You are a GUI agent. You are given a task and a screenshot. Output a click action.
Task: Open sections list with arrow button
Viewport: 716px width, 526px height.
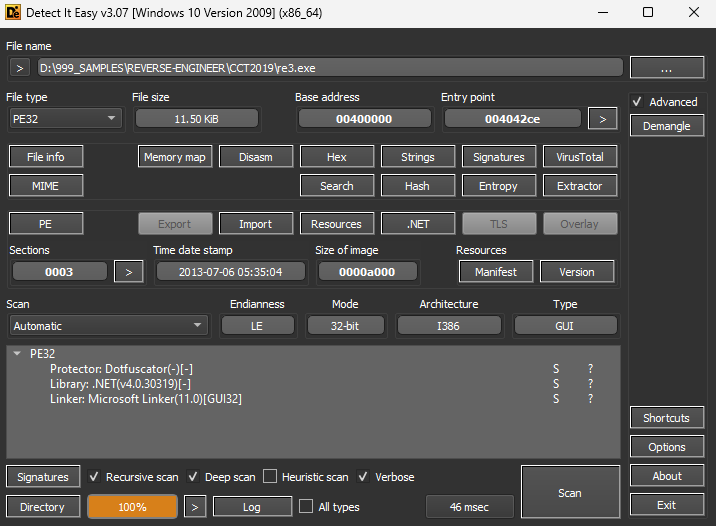tap(128, 272)
